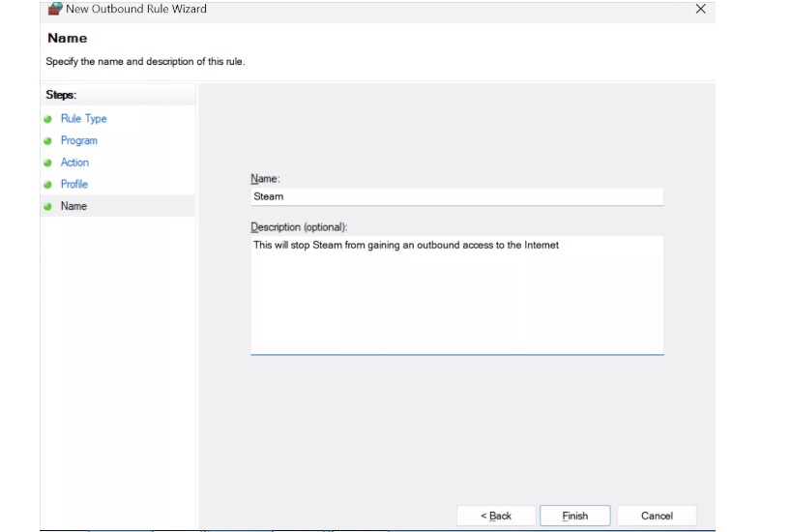Click 'Specify the name and description' text
Image resolution: width=791 pixels, height=532 pixels.
[145, 61]
